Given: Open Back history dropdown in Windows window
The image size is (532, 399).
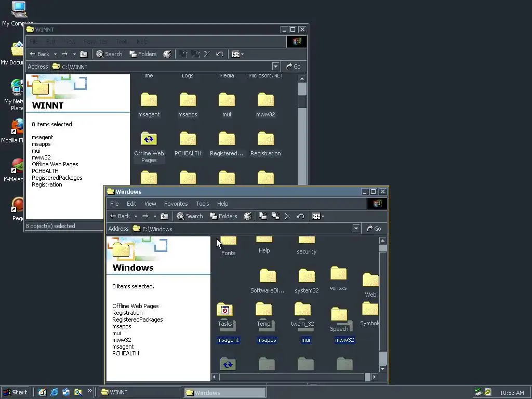Looking at the screenshot, I should click(136, 216).
